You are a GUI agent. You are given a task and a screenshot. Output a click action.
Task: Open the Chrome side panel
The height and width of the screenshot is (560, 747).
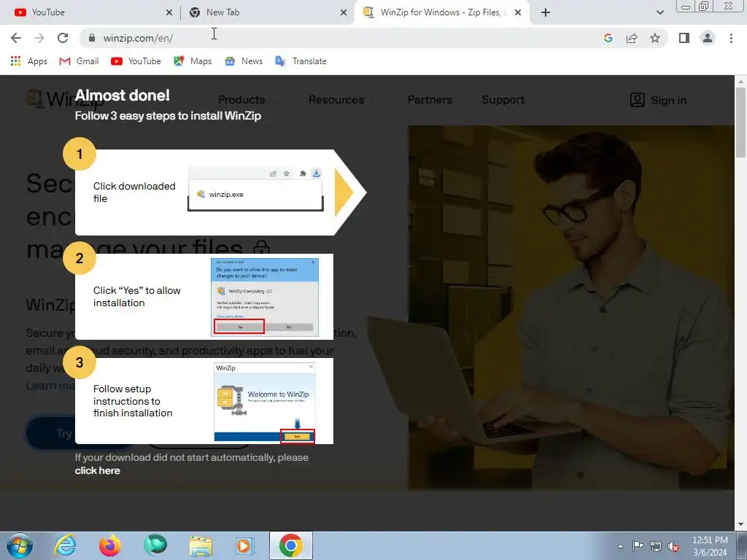[684, 38]
